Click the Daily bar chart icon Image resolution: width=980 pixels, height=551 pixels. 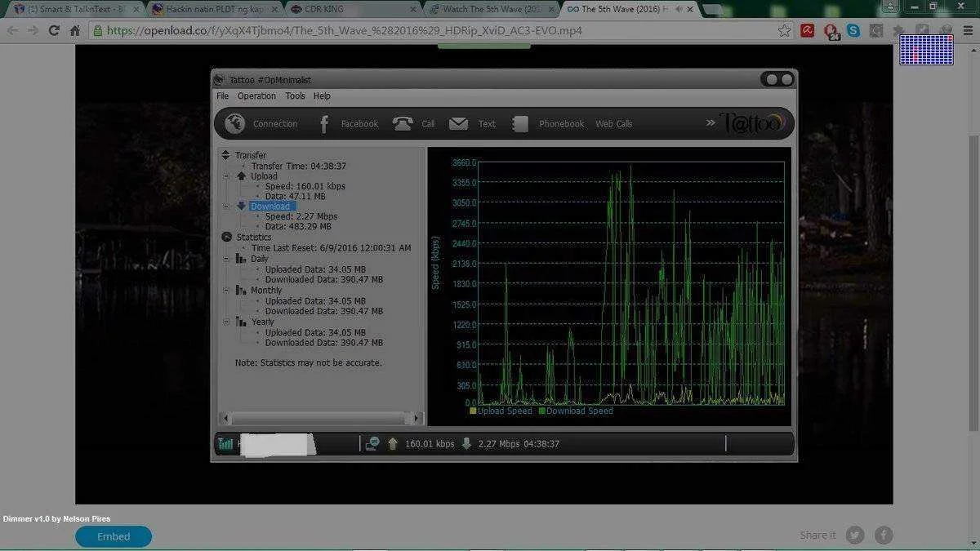pos(241,258)
